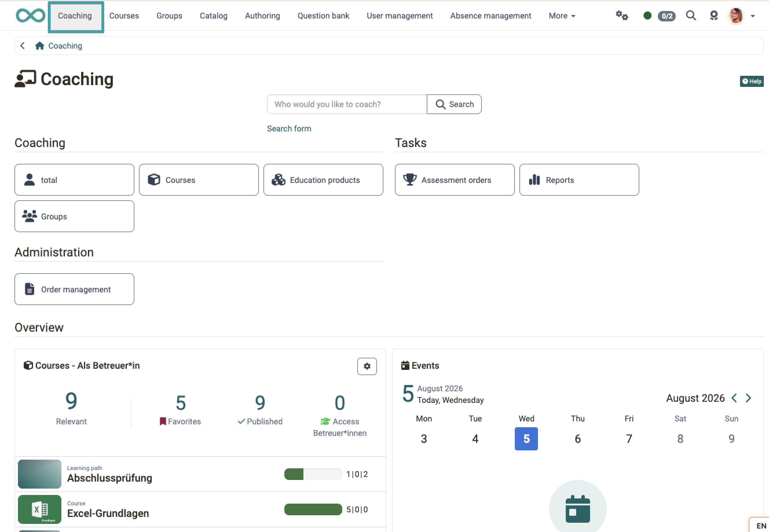Open the Absence management tab
Image resolution: width=769 pixels, height=532 pixels.
click(491, 16)
